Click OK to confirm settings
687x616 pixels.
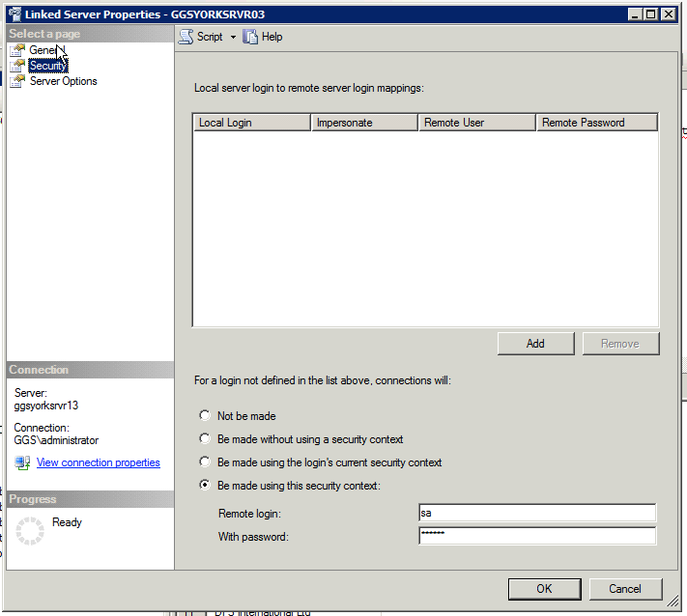(544, 588)
